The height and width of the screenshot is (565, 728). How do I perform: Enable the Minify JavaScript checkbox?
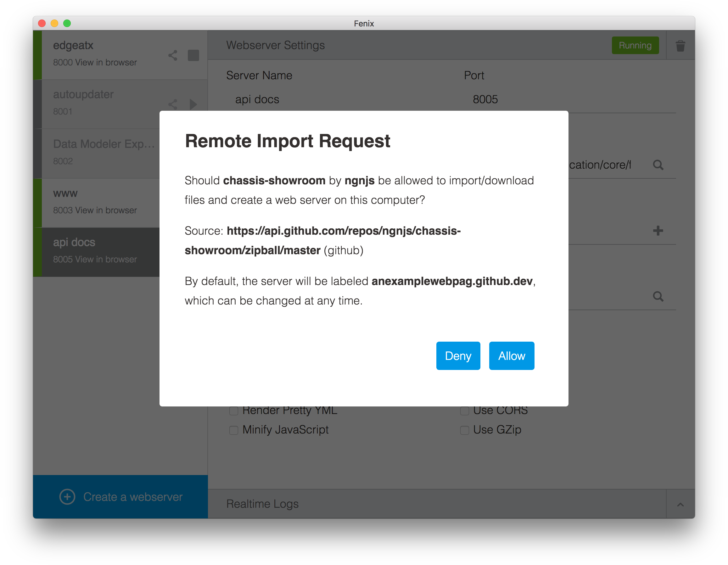pos(234,430)
